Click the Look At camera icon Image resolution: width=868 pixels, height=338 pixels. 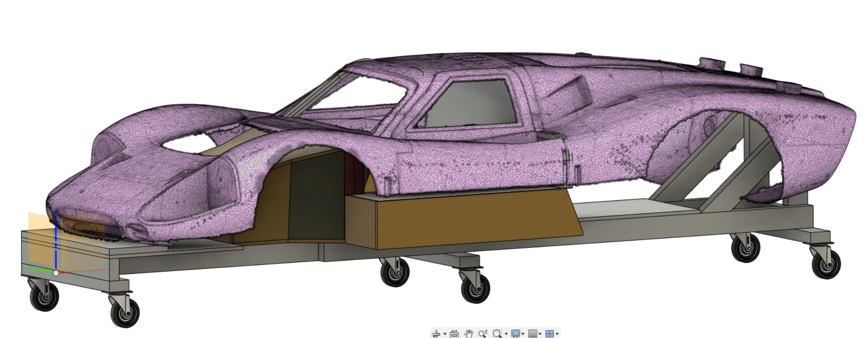[454, 334]
